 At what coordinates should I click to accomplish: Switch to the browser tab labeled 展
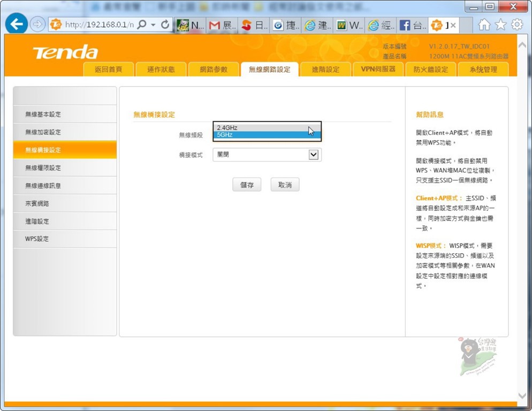tap(222, 25)
